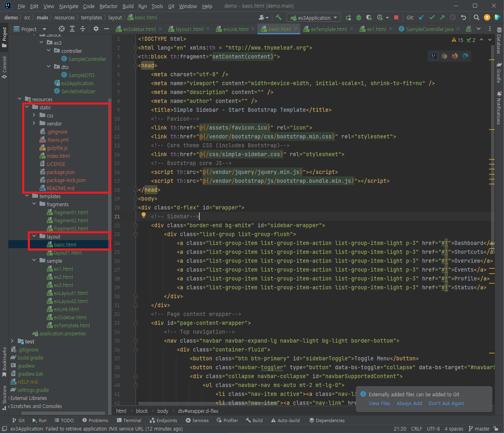Viewport: 504px width, 433px height.
Task: Toggle the Bookmarks tool window
Action: [4, 362]
